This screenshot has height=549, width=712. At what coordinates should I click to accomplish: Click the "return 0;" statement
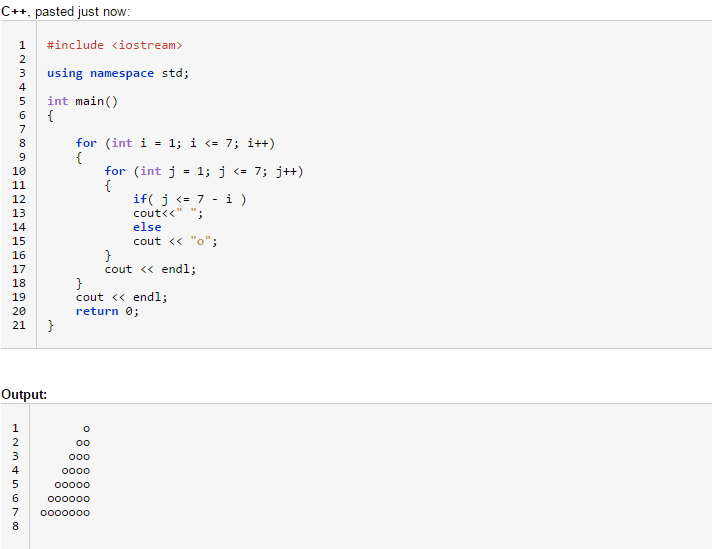click(107, 311)
